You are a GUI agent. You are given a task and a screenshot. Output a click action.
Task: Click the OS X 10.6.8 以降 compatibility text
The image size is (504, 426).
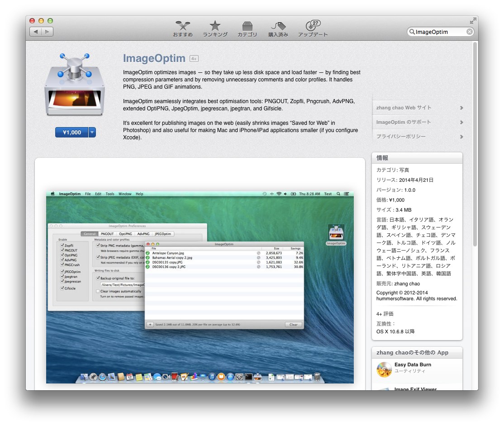coord(395,331)
